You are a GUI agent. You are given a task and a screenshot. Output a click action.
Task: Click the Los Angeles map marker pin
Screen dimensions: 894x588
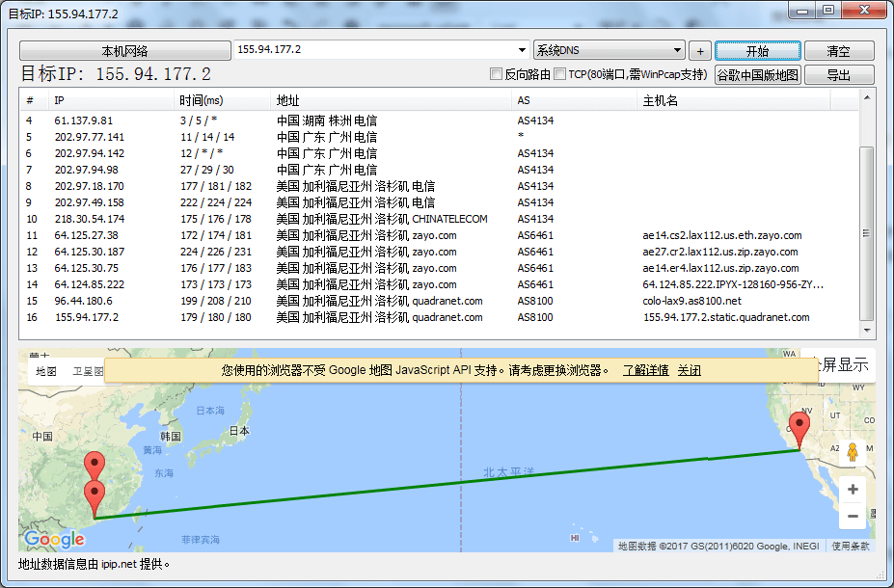[799, 426]
